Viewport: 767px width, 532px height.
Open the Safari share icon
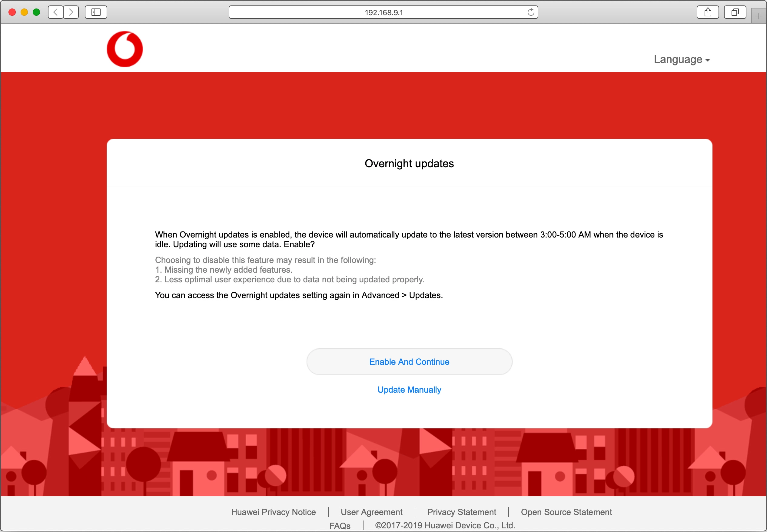click(708, 12)
